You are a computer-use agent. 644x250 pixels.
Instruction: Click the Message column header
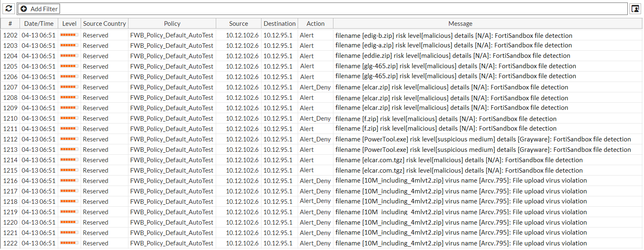point(460,24)
